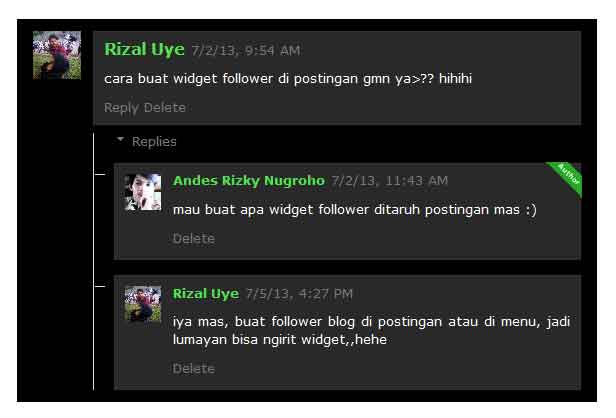
Task: Click Andes Rizky Nugroho's avatar picture
Action: (143, 192)
